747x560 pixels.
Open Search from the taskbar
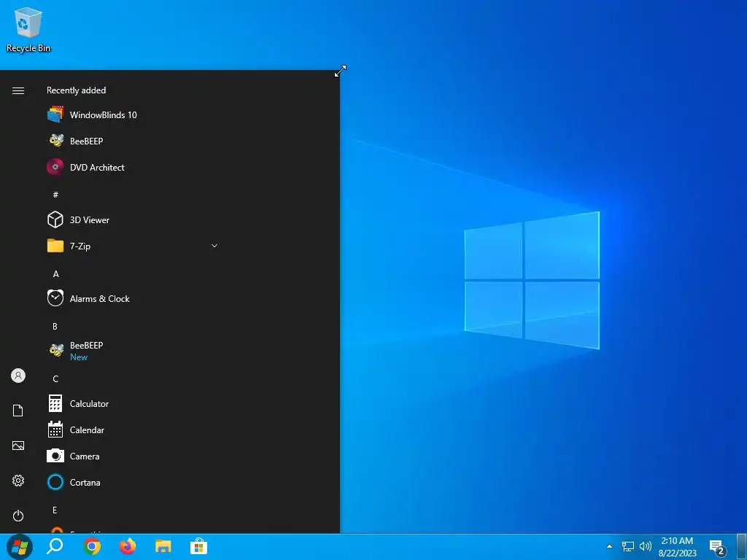tap(55, 546)
